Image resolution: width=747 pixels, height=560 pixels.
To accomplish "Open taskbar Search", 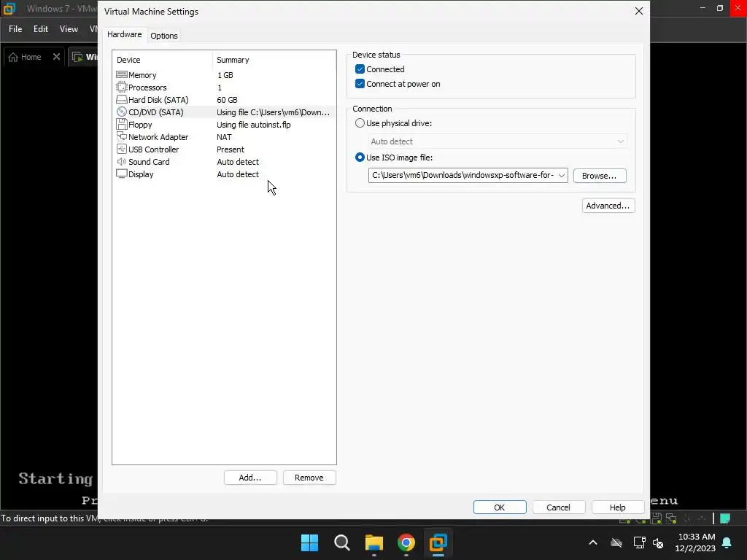I will [342, 542].
